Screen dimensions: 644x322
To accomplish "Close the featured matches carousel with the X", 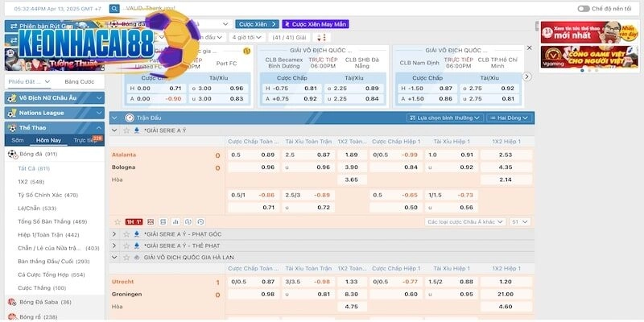I will pyautogui.click(x=529, y=47).
